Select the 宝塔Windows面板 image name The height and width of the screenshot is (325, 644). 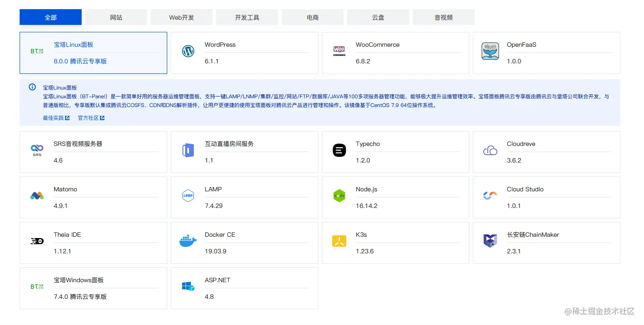tap(79, 280)
